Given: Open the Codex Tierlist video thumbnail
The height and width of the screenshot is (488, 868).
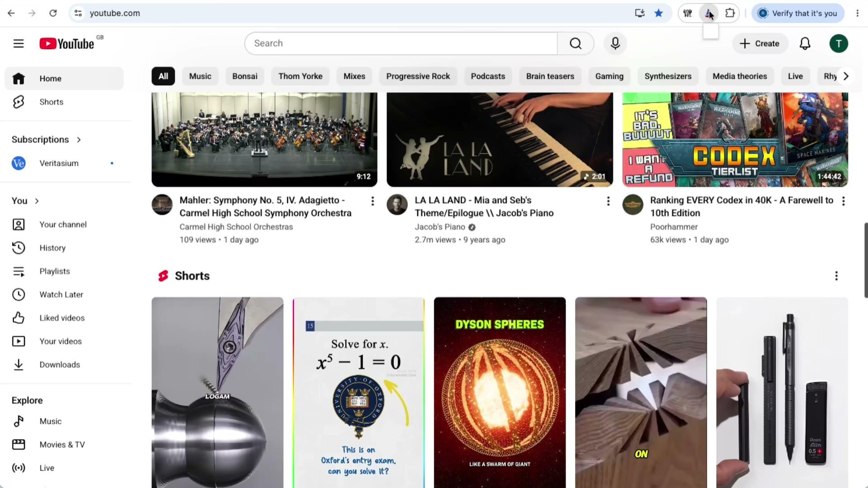Looking at the screenshot, I should click(x=735, y=140).
